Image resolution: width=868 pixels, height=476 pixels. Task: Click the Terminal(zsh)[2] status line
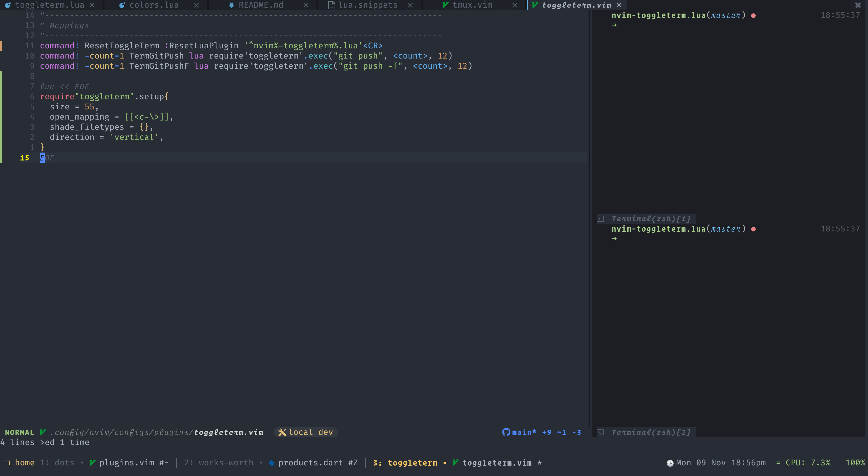[651, 432]
